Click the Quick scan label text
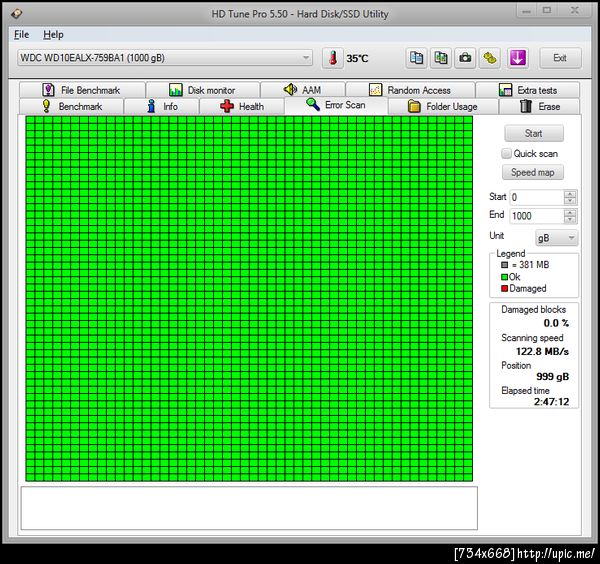This screenshot has width=600, height=564. (536, 154)
